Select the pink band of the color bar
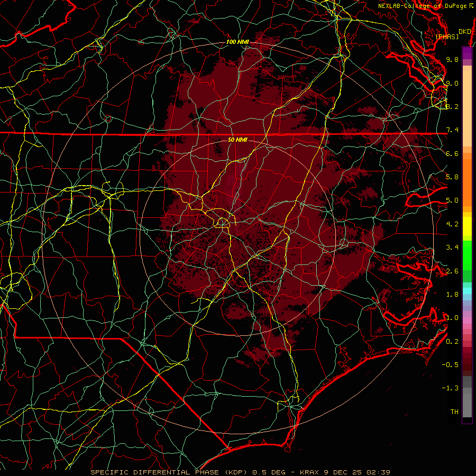The height and width of the screenshot is (476, 476). pyautogui.click(x=467, y=321)
